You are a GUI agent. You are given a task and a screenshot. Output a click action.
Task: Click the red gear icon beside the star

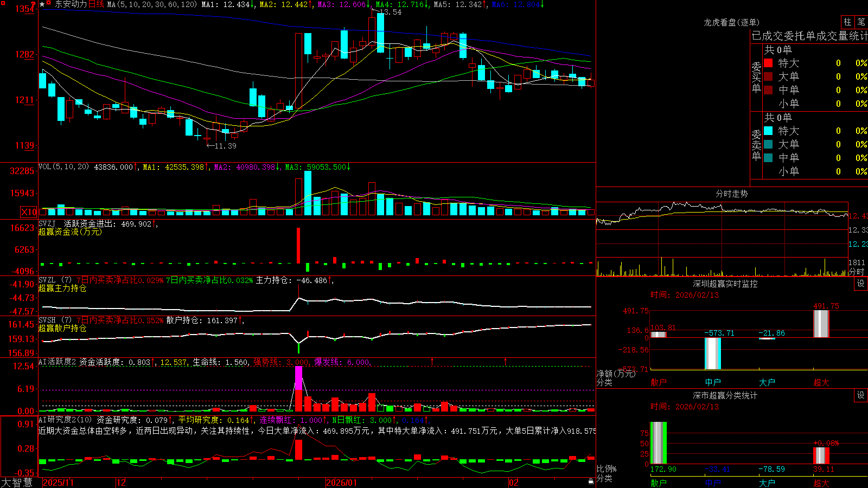tap(49, 4)
